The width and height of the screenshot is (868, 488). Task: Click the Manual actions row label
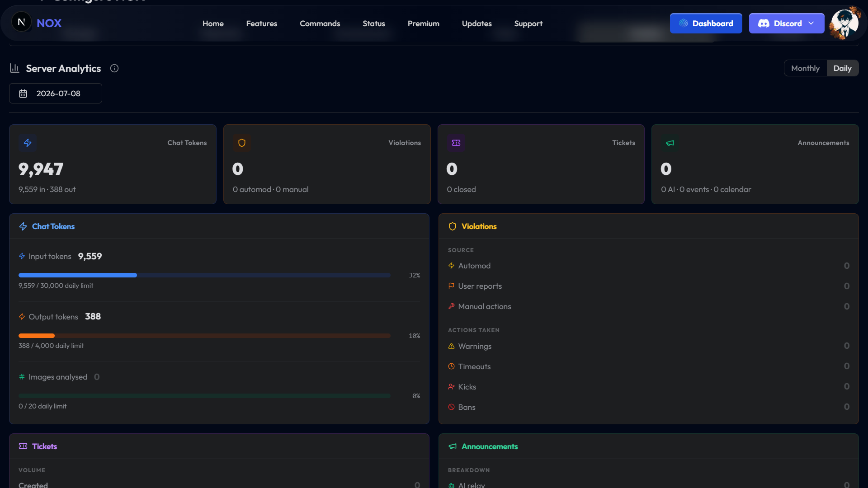click(484, 306)
